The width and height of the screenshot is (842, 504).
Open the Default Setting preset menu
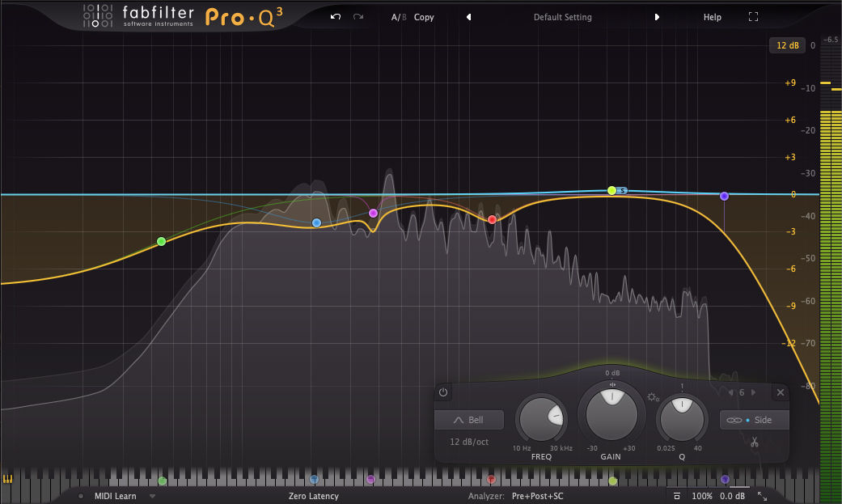pos(562,17)
